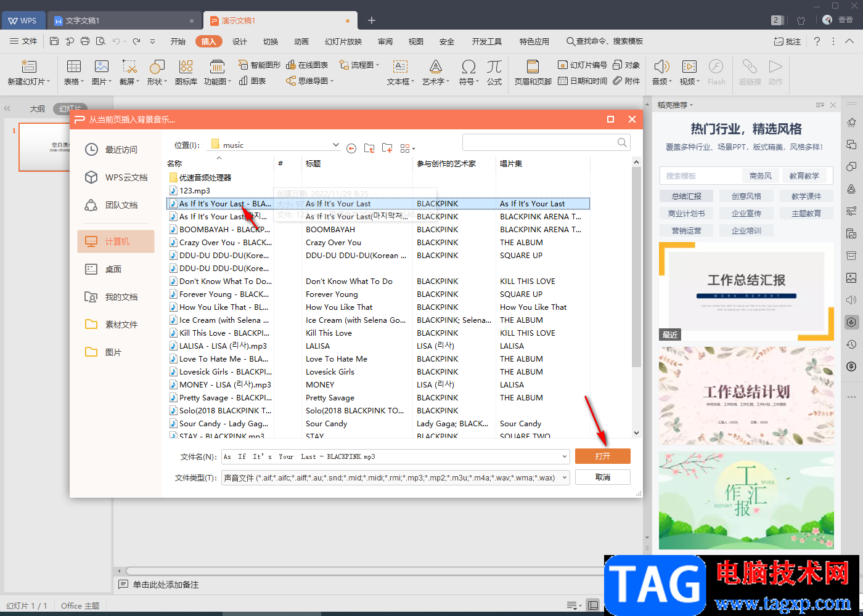863x616 pixels.
Task: Open view mode grid icon in dialog
Action: coord(407,148)
